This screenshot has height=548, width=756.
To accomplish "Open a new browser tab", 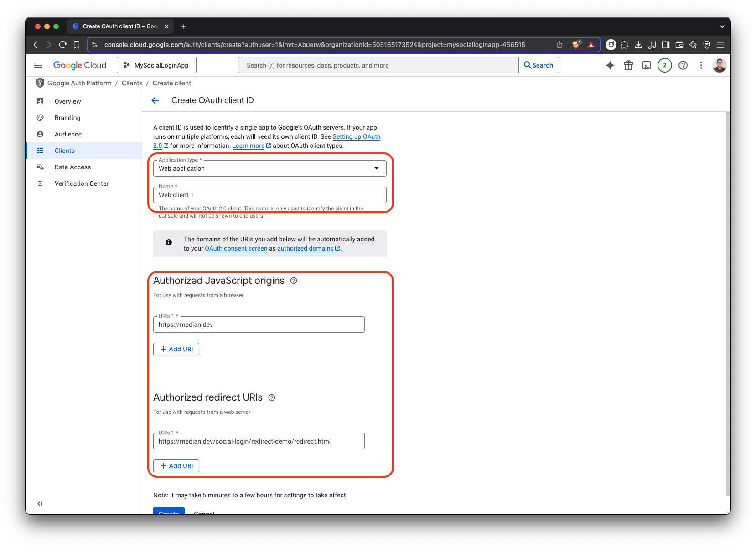I will [x=183, y=26].
